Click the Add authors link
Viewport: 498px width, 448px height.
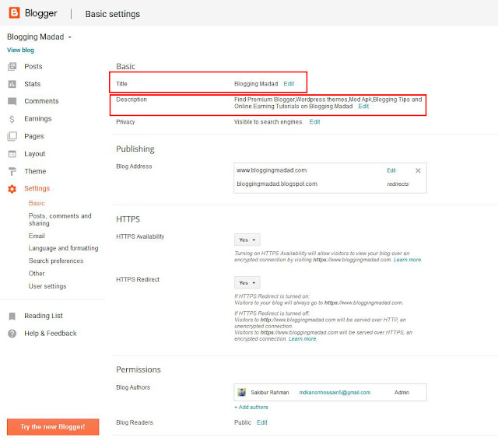[x=251, y=407]
